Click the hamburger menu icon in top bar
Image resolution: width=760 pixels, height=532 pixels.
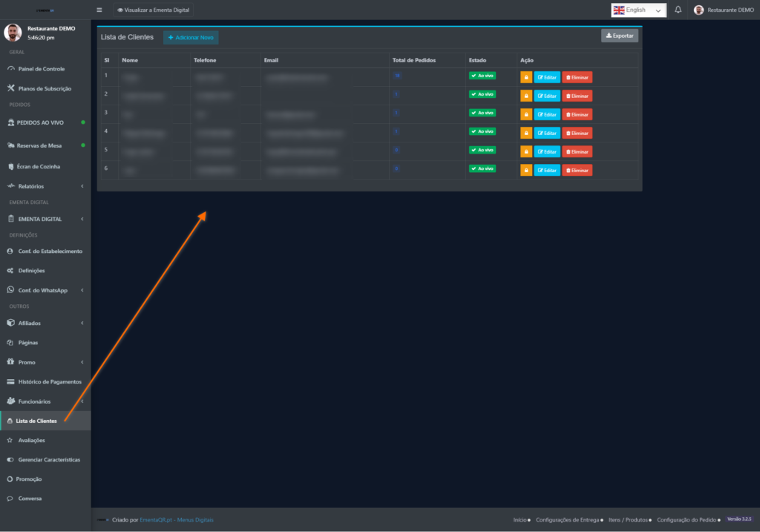tap(99, 10)
